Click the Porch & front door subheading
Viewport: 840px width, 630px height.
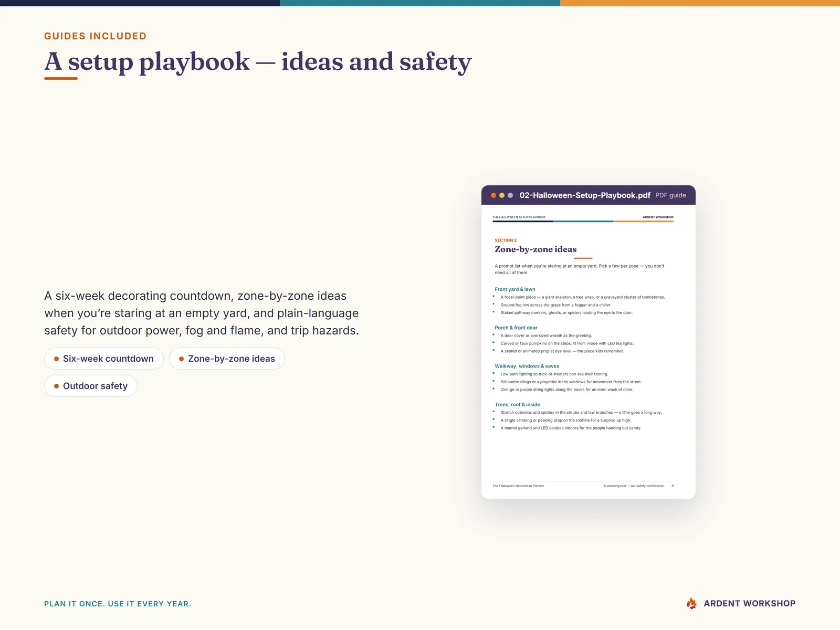(516, 328)
